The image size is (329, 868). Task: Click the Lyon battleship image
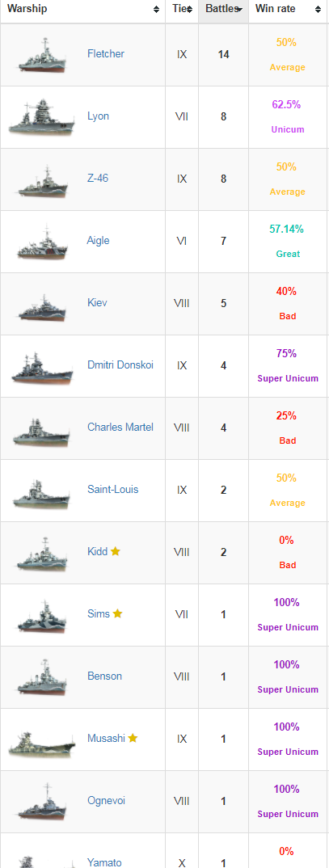tap(42, 117)
